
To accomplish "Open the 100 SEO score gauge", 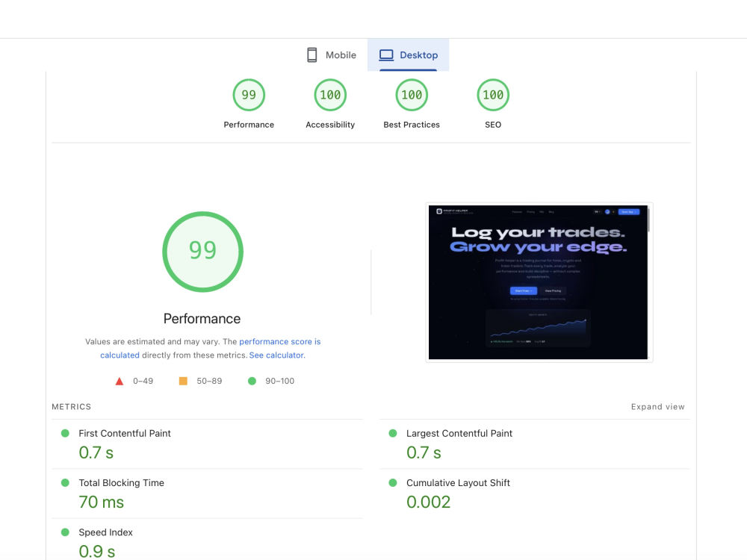I will click(493, 95).
